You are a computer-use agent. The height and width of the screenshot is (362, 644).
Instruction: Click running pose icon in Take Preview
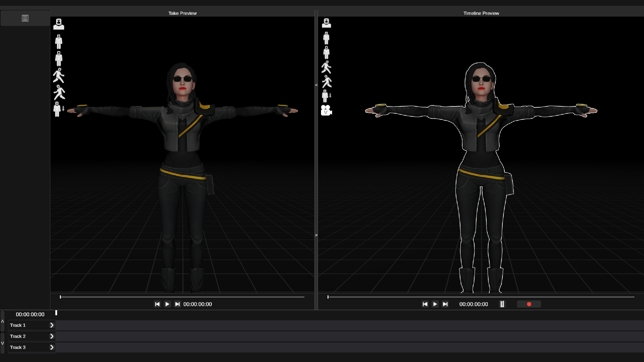click(59, 93)
